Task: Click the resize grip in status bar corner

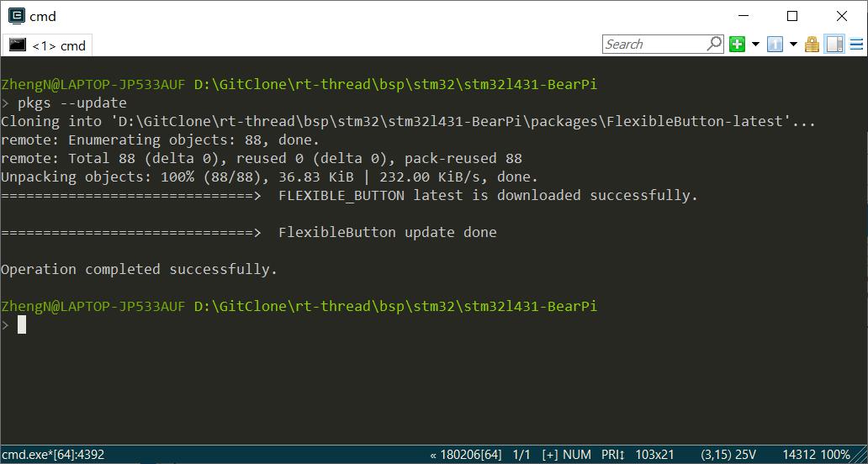Action: coord(860,455)
